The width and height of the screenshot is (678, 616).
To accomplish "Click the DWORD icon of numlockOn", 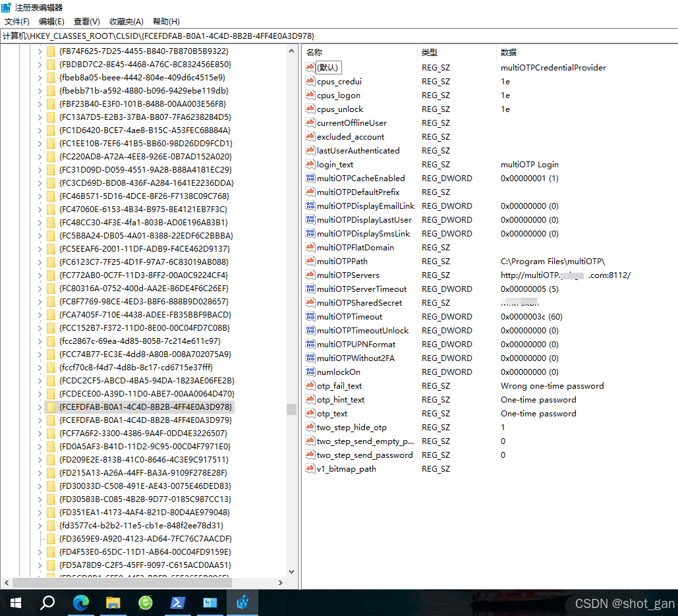I will (310, 372).
